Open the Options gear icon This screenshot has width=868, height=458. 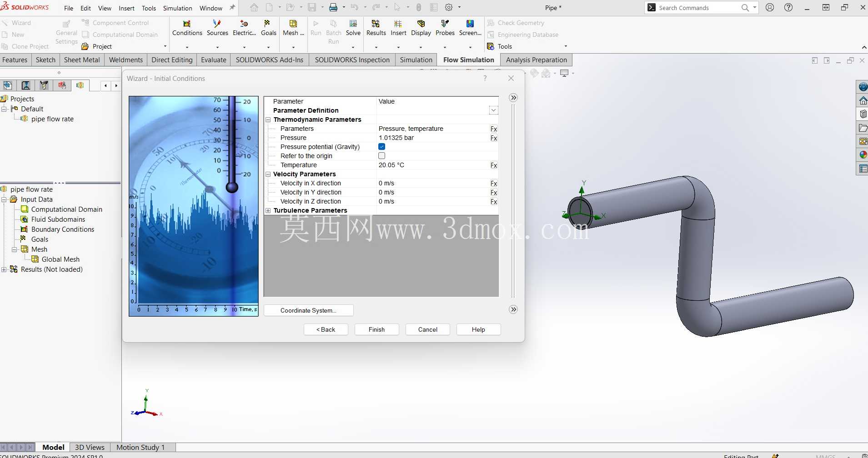tap(449, 8)
